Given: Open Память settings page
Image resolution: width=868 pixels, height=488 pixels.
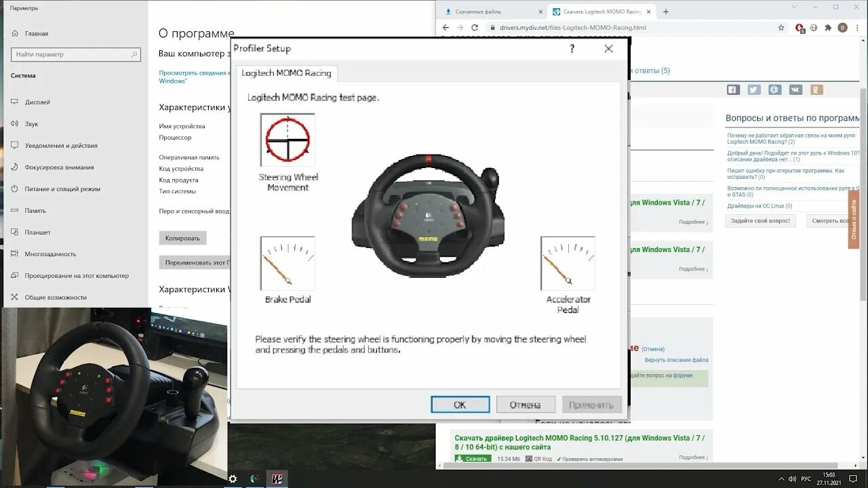Looking at the screenshot, I should (35, 211).
